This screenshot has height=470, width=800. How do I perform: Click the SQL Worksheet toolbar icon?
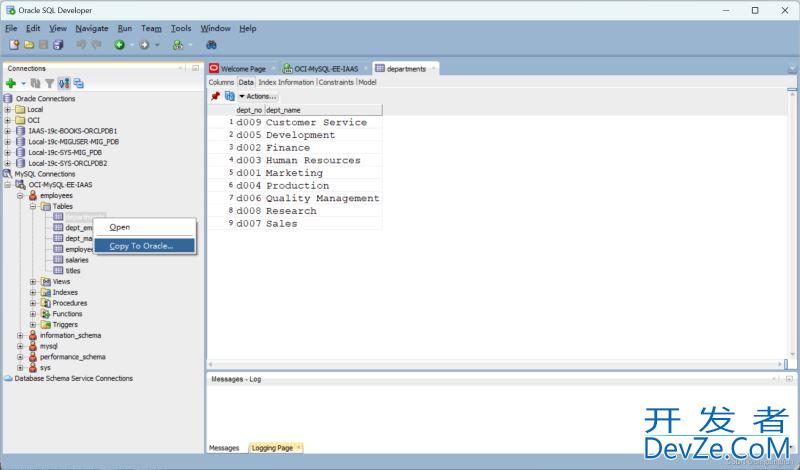tap(178, 45)
